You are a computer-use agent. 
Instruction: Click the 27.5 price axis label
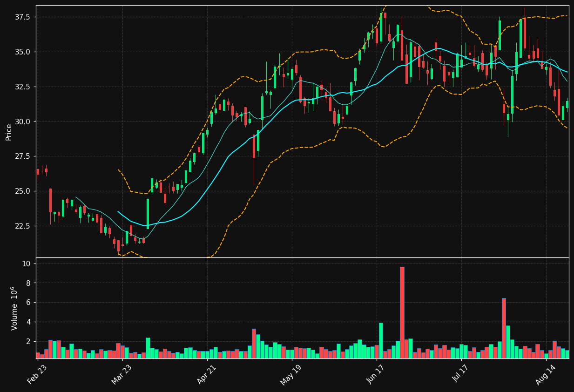(x=23, y=156)
